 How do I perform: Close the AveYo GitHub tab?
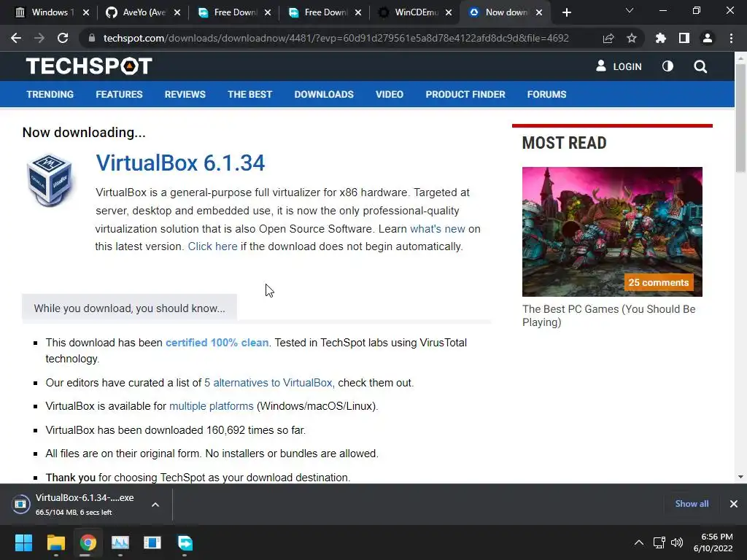177,12
